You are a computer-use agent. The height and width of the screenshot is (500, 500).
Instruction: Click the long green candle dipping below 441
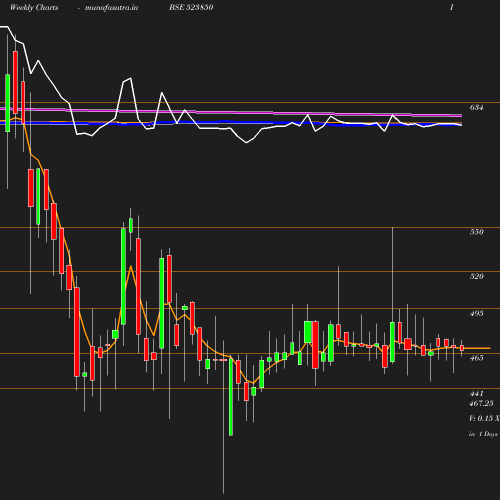[x=231, y=397]
